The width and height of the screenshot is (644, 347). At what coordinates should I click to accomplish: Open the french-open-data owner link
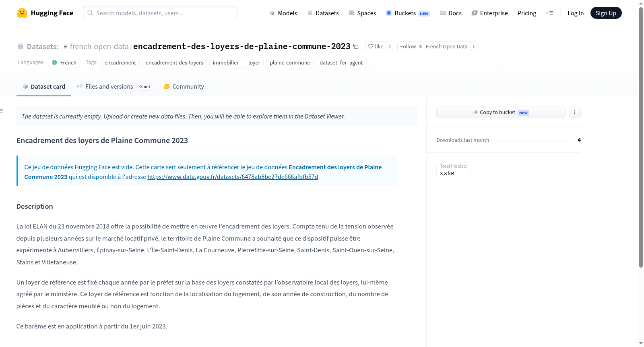[99, 47]
